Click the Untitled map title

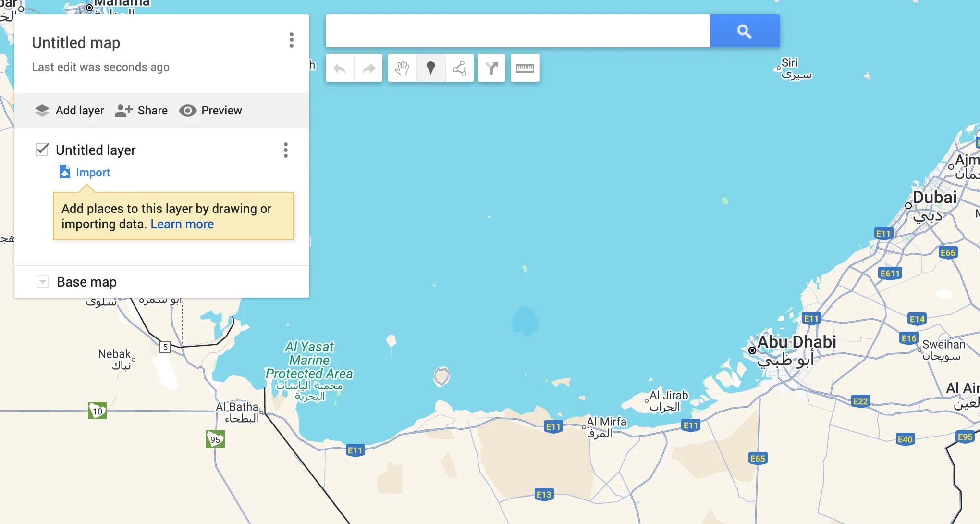point(76,43)
